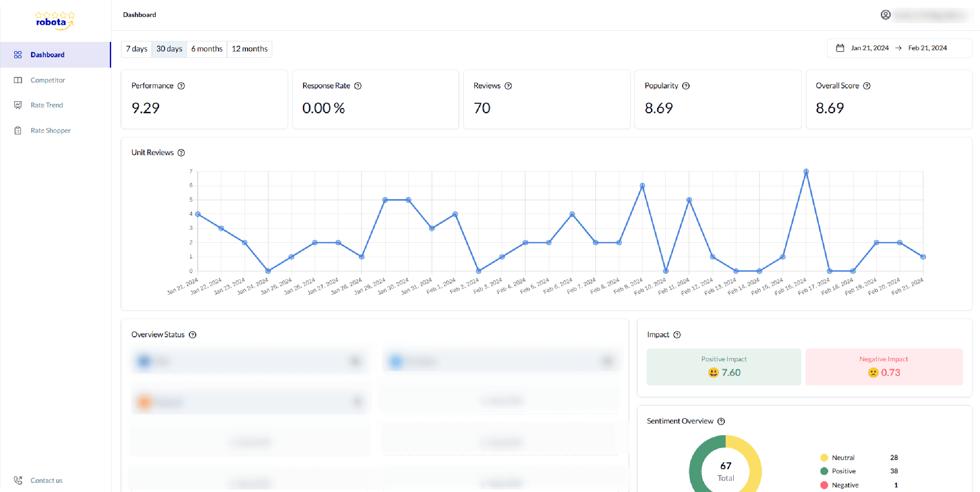Click the Feb 21, 2024 last data point
This screenshot has height=492, width=980.
(x=923, y=257)
